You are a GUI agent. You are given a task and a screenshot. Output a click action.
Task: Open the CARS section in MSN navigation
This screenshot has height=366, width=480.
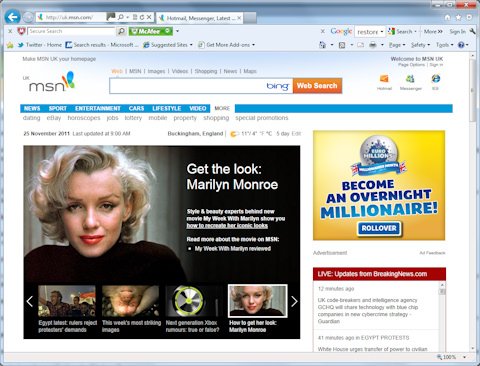[136, 109]
